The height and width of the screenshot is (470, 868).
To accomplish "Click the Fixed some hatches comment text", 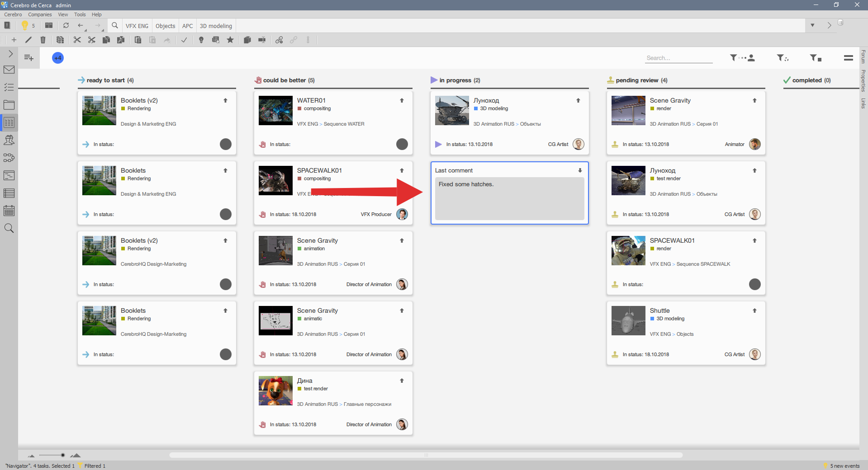I will tap(466, 184).
